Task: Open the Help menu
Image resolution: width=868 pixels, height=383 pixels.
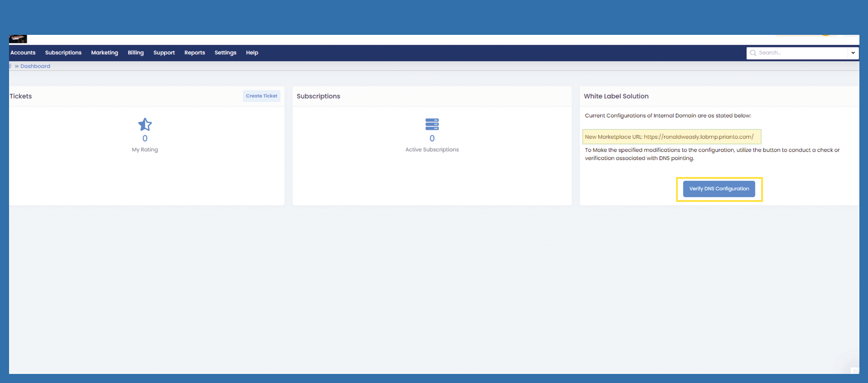Action: pyautogui.click(x=252, y=53)
